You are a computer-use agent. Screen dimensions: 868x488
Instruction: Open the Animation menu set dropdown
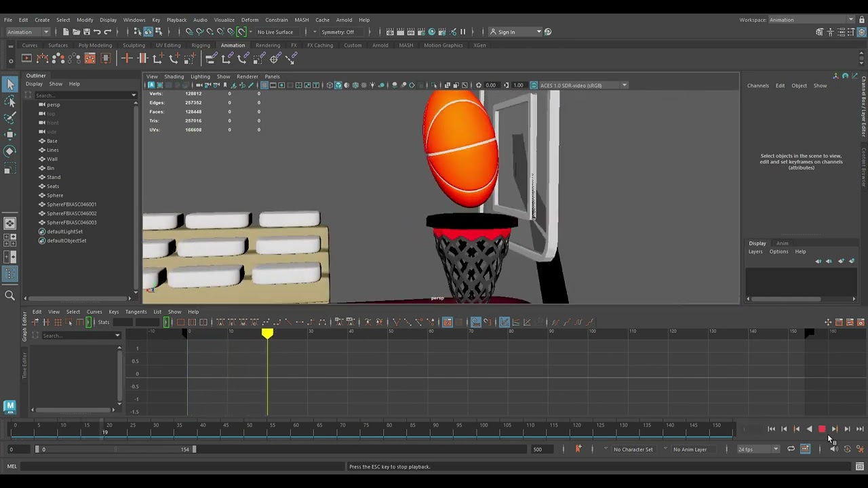tap(28, 32)
